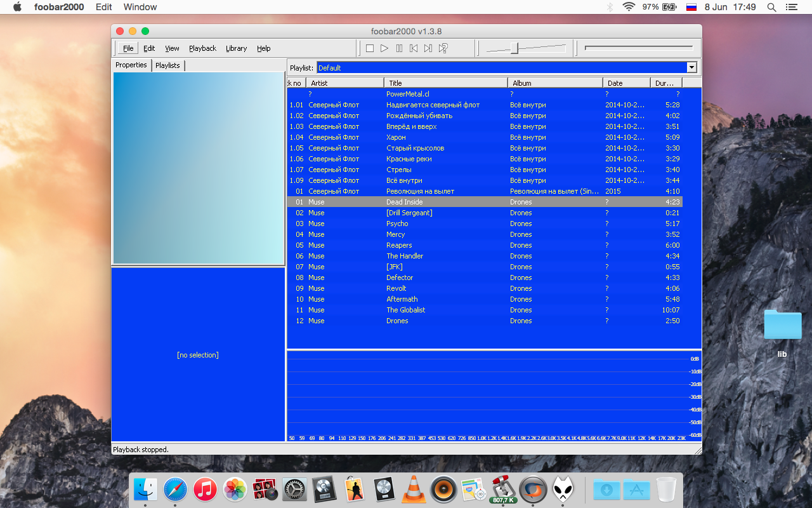Launch Safari from the Dock
The image size is (812, 508).
pos(176,490)
